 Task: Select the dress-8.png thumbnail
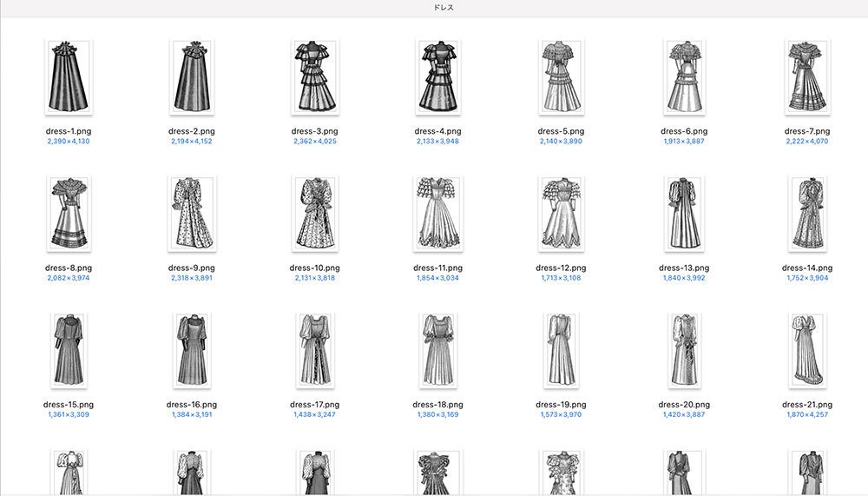point(69,214)
